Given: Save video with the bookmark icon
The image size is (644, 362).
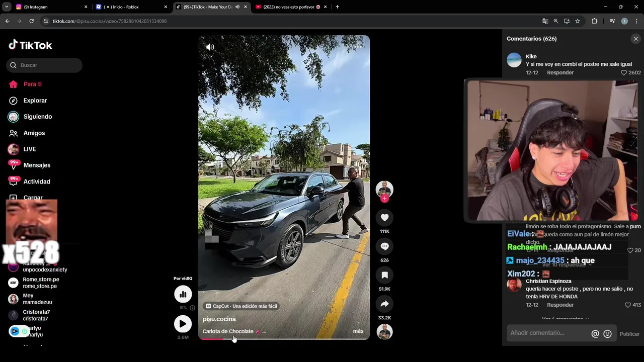Looking at the screenshot, I should click(384, 275).
